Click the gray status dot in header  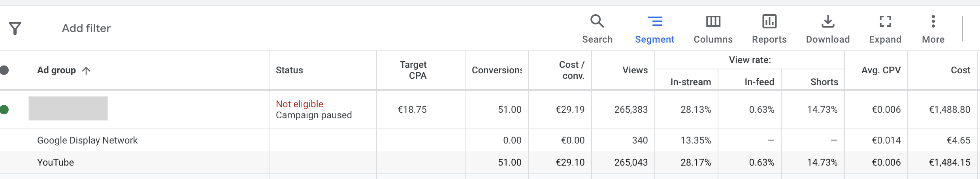4,70
